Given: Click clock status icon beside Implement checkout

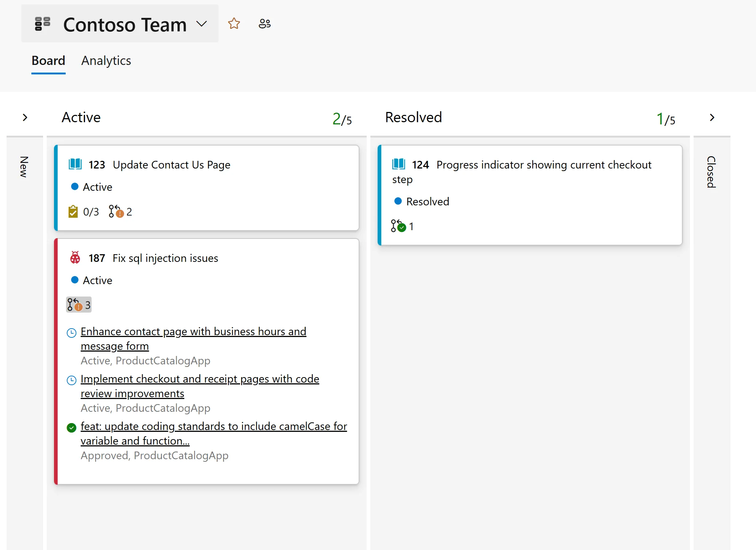Looking at the screenshot, I should click(72, 380).
